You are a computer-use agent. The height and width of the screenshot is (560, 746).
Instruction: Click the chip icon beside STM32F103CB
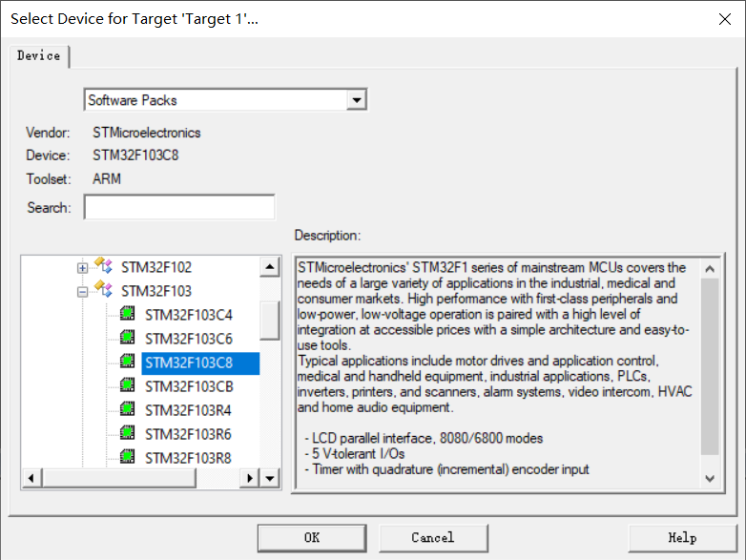128,384
